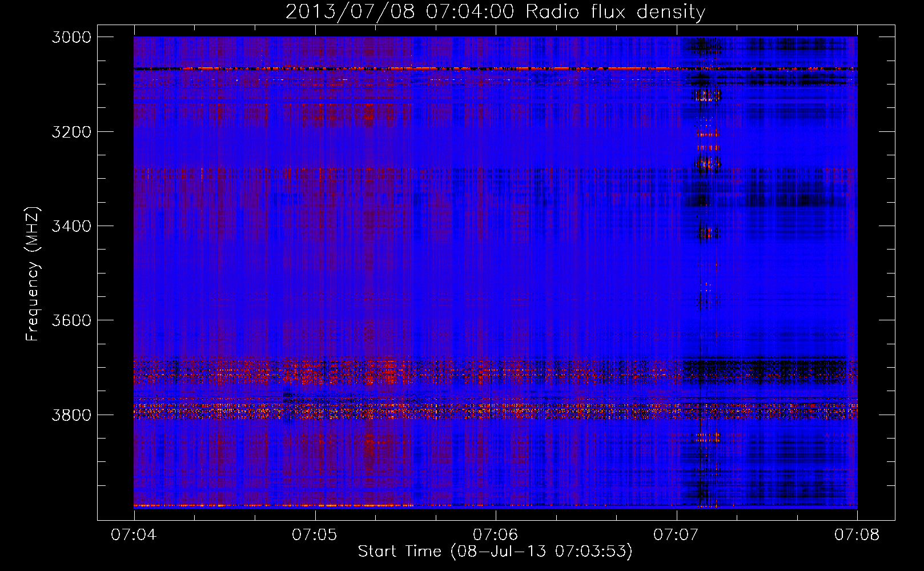This screenshot has width=924, height=571.
Task: Click the 07:07 time axis label
Action: point(676,535)
